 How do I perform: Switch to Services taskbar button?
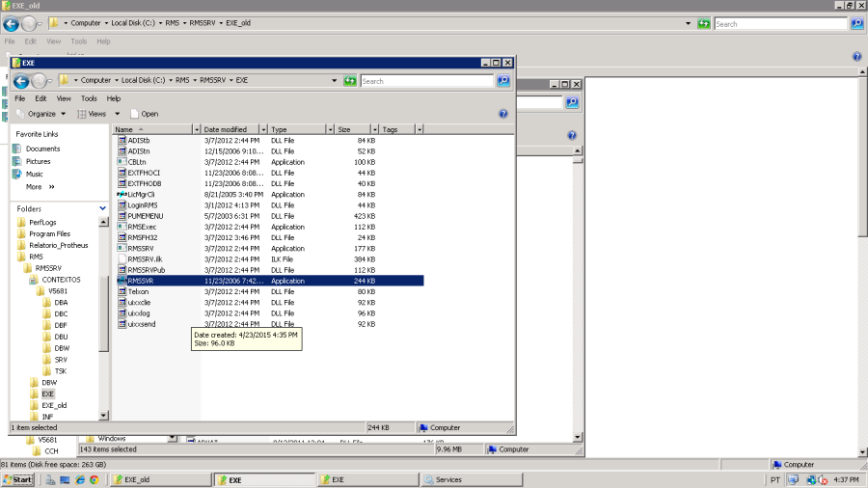coord(472,479)
